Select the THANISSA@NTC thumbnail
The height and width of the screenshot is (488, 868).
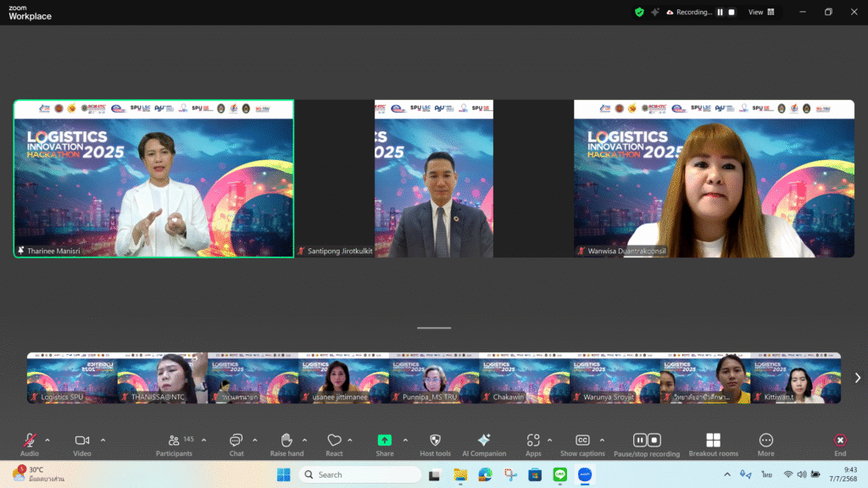pos(163,378)
